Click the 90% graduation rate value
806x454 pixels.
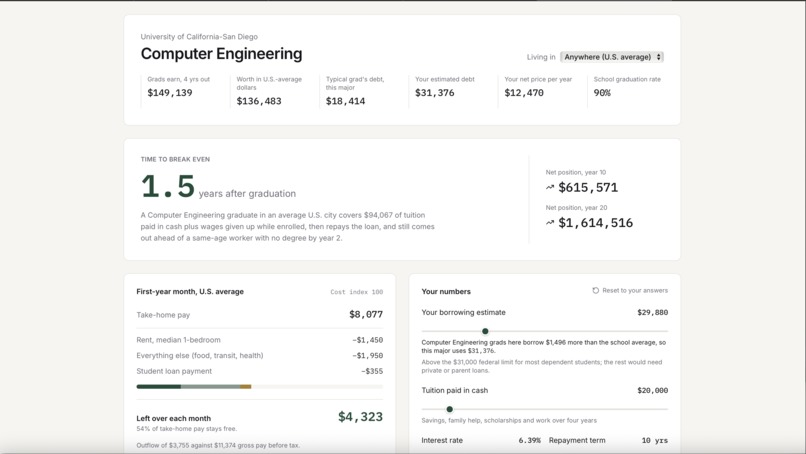click(602, 93)
